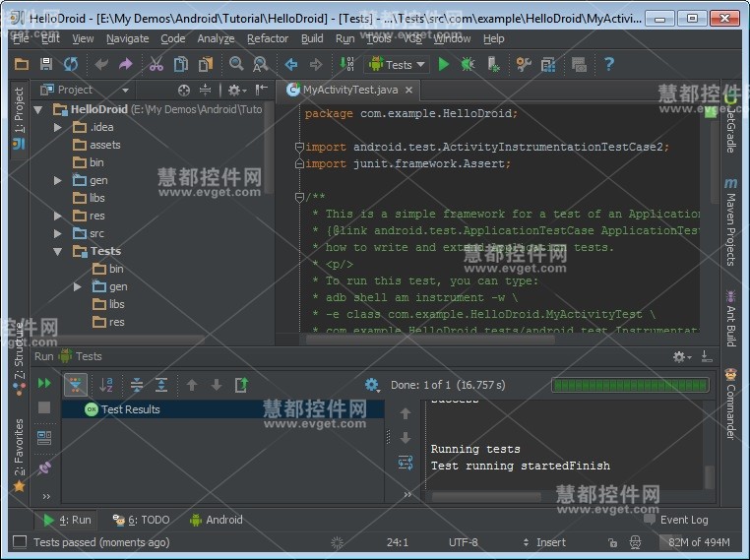Click the UTF-8 encoding status entry
This screenshot has height=560, width=750.
pyautogui.click(x=463, y=542)
